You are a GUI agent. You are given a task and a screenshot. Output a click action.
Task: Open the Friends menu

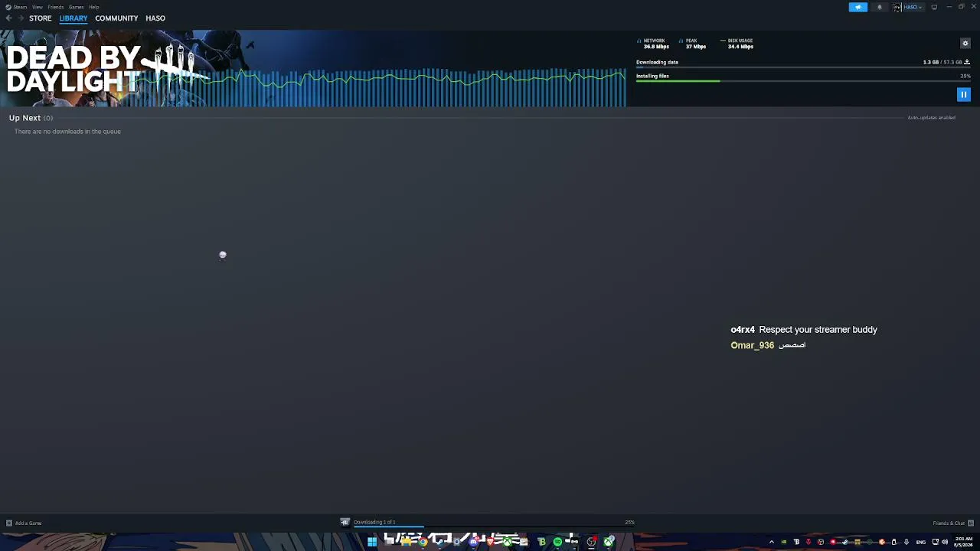click(56, 7)
